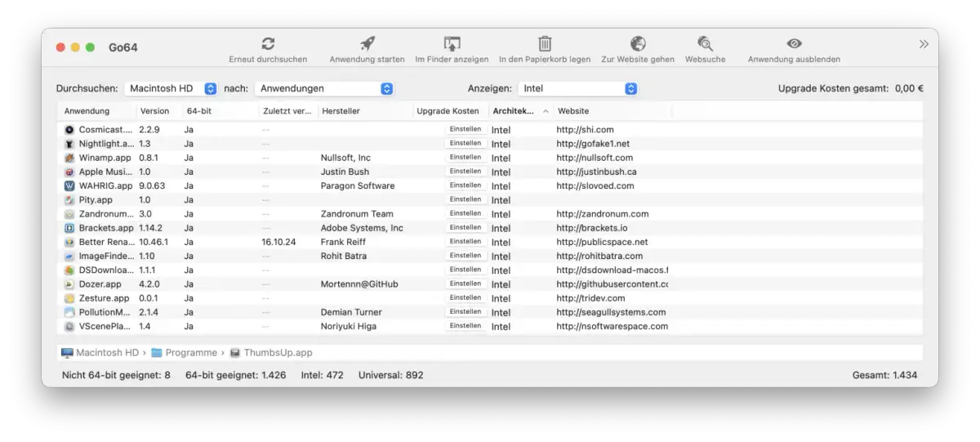Click website http://tridev.com cell
The image size is (980, 442).
590,298
